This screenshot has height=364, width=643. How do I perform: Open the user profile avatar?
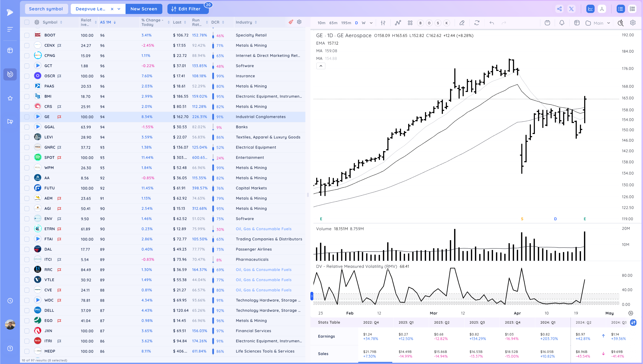pos(10,324)
